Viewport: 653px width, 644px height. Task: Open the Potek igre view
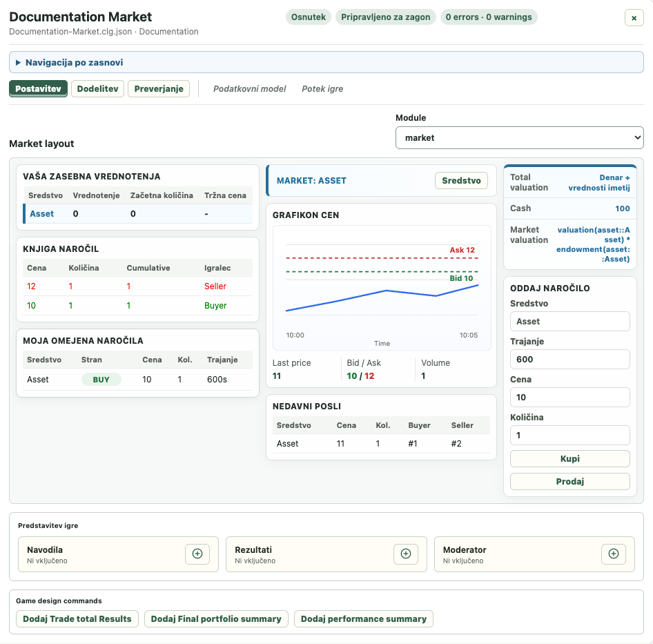(x=322, y=89)
